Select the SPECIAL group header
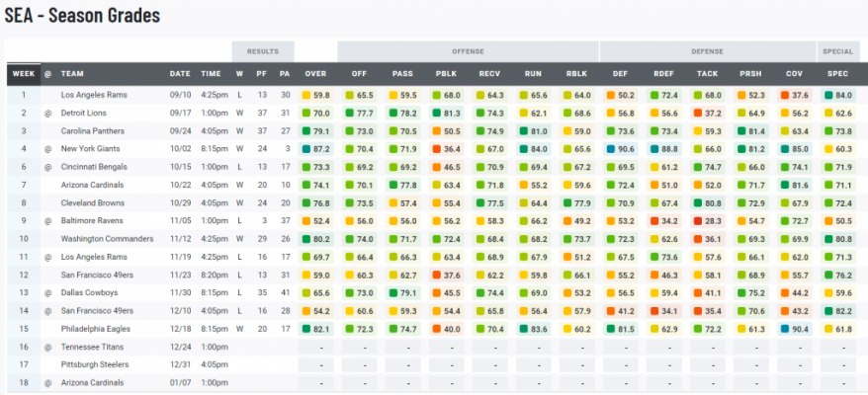868x395 pixels. [x=837, y=51]
